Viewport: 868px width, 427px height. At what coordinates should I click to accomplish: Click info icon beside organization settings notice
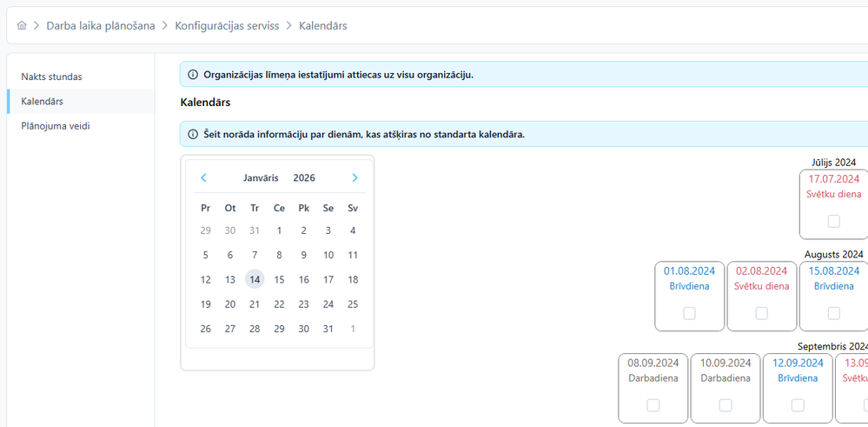coord(193,75)
